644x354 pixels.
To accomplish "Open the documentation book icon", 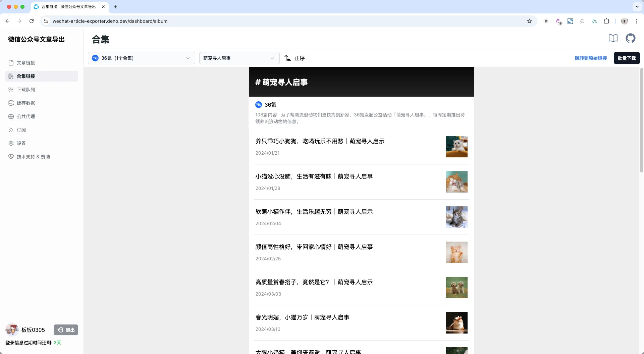I will (x=613, y=39).
